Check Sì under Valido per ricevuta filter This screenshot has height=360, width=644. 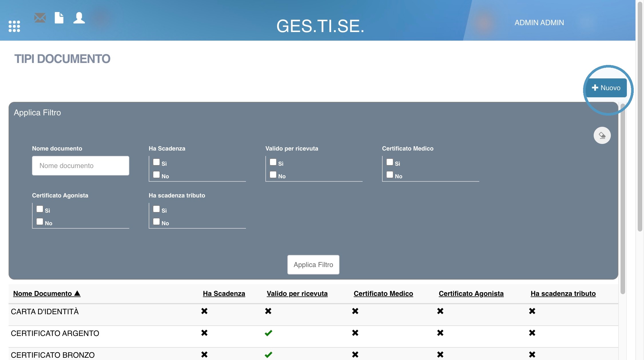coord(273,162)
